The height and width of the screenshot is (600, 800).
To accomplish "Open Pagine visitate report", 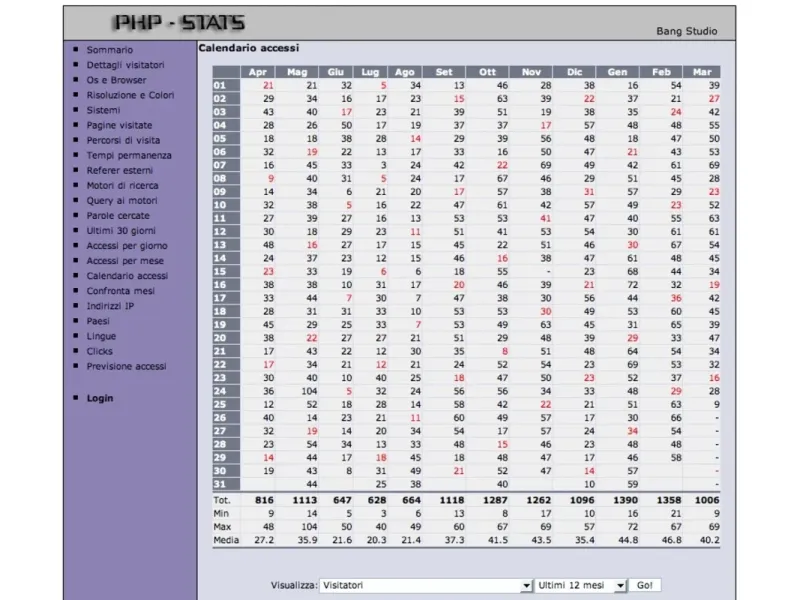I will 119,125.
